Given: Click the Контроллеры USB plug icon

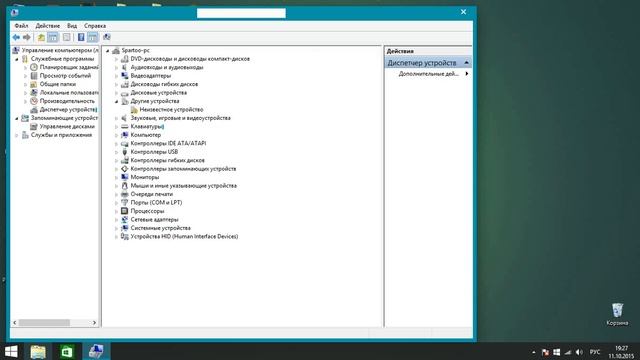Looking at the screenshot, I should point(125,152).
